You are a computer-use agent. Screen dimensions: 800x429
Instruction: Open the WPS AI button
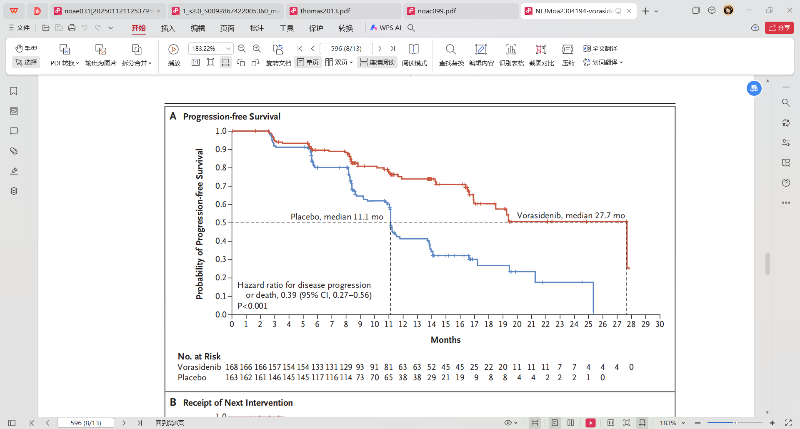coord(386,28)
